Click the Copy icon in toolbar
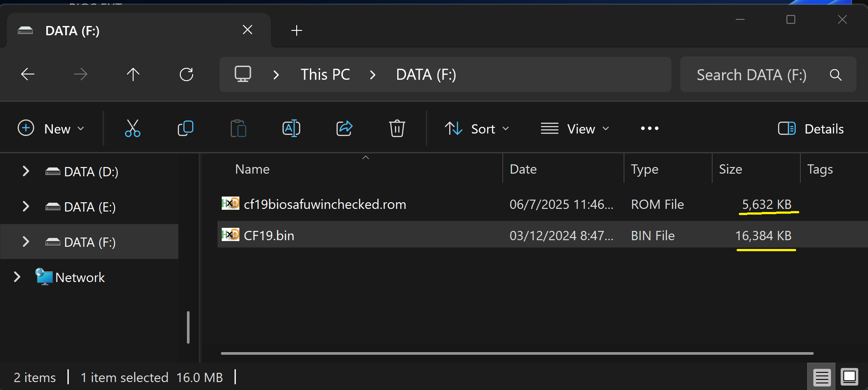 click(185, 129)
